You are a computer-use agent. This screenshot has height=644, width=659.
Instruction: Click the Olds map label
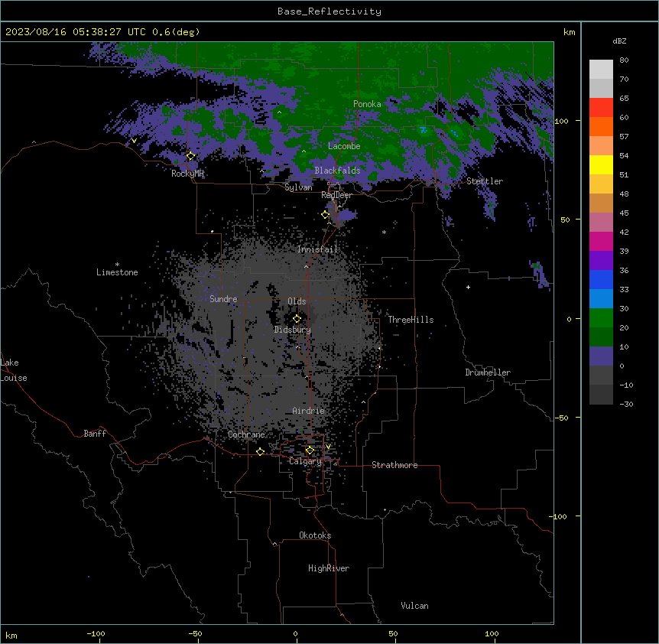click(297, 301)
